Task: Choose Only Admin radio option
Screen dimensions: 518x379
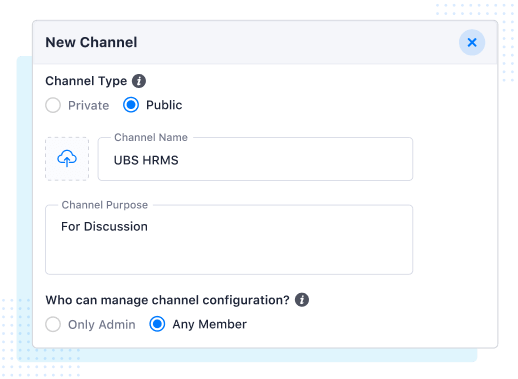Action: (x=53, y=324)
